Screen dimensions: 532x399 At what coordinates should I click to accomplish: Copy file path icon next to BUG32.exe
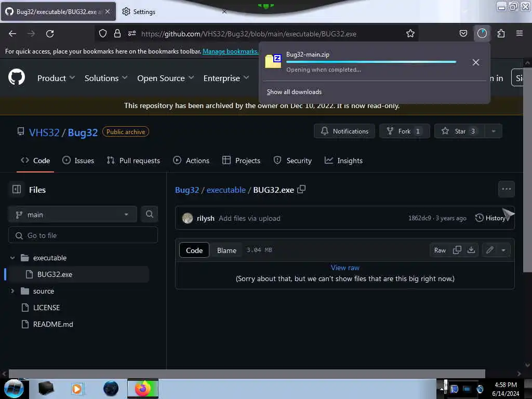(x=301, y=189)
